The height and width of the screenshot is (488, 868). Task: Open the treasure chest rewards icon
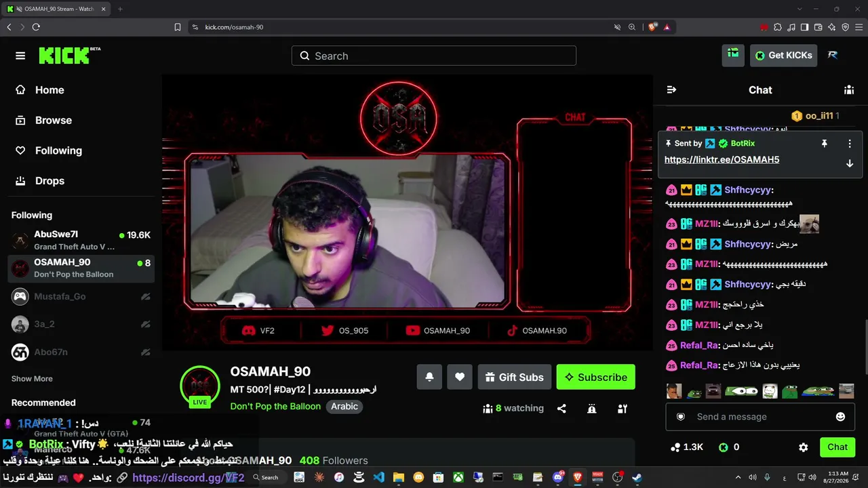coord(733,56)
